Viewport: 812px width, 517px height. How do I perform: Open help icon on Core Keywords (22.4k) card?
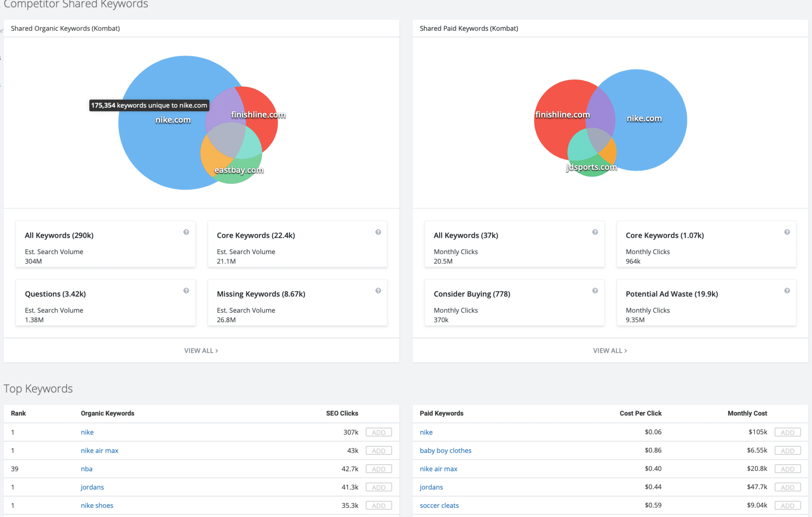tap(378, 232)
